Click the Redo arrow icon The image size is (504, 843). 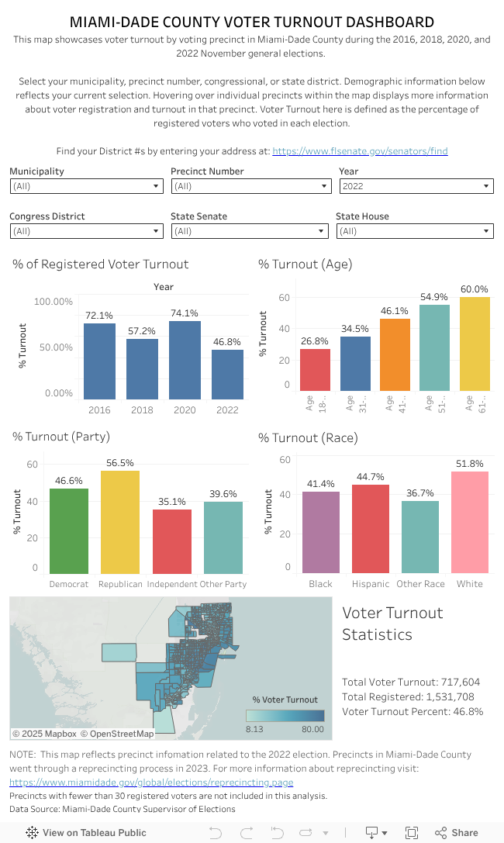[246, 832]
